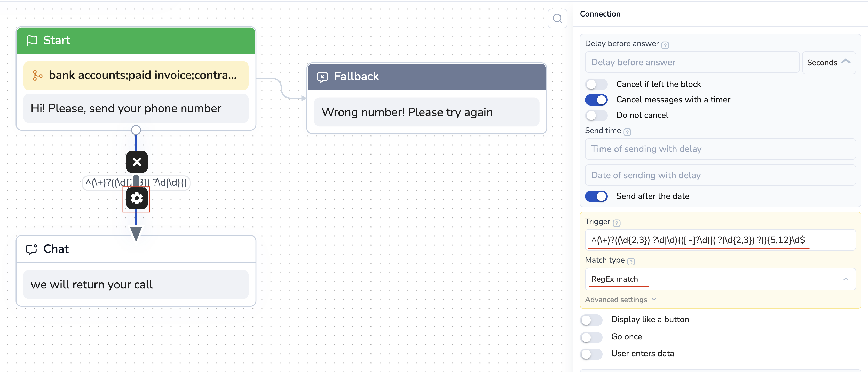Toggle the Go once switch
868x372 pixels.
[591, 337]
